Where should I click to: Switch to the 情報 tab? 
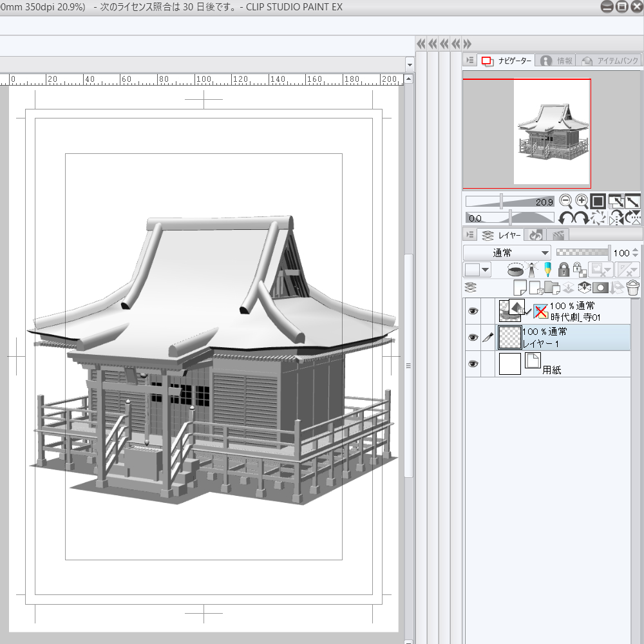pyautogui.click(x=556, y=61)
